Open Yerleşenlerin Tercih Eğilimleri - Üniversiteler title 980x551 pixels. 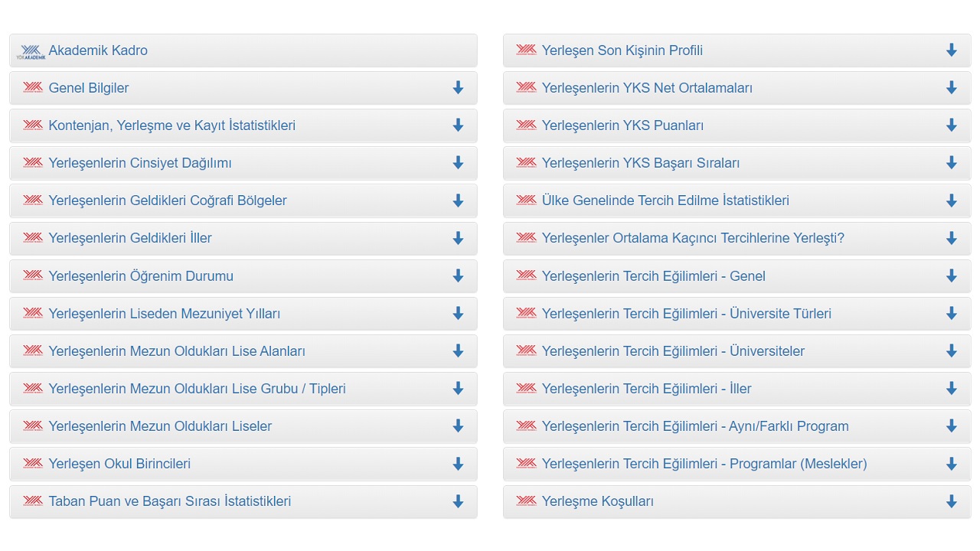(673, 351)
